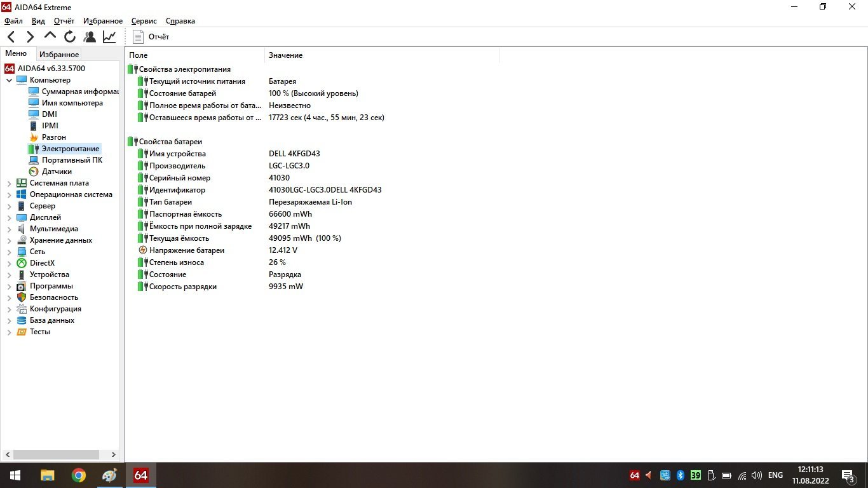Expand the Сервер branch

(x=9, y=206)
